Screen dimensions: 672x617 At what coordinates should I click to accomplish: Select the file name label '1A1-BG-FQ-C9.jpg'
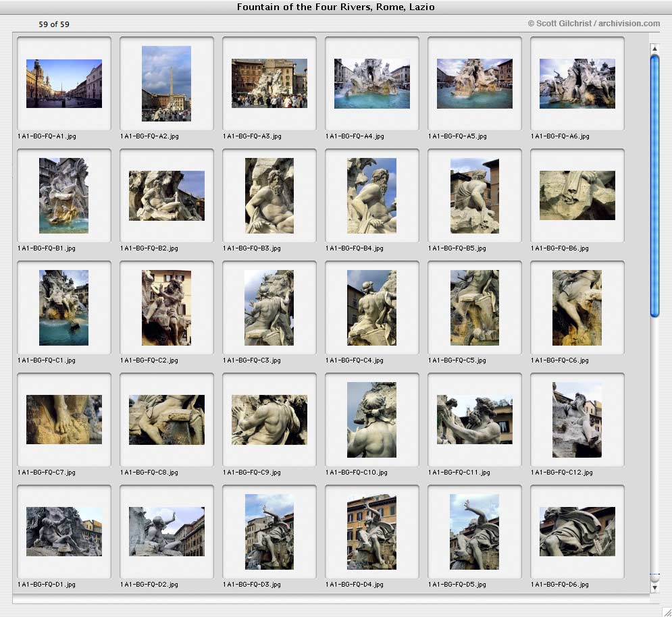coord(251,472)
